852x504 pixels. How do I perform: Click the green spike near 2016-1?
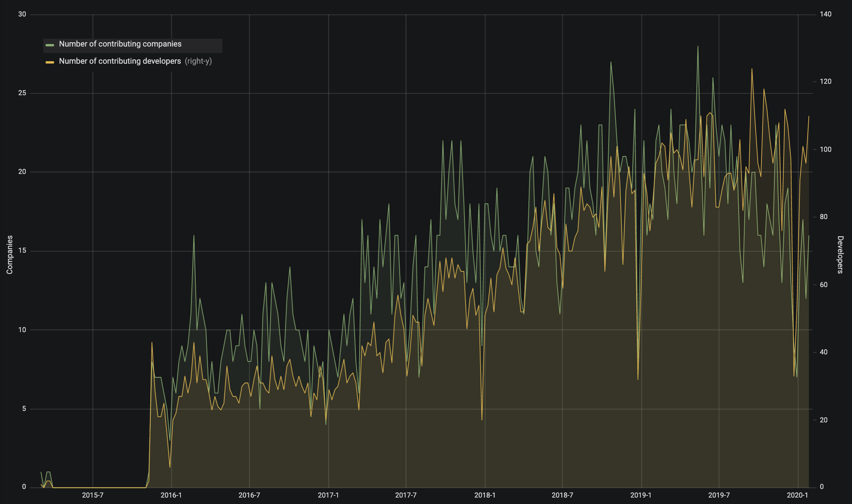point(194,236)
